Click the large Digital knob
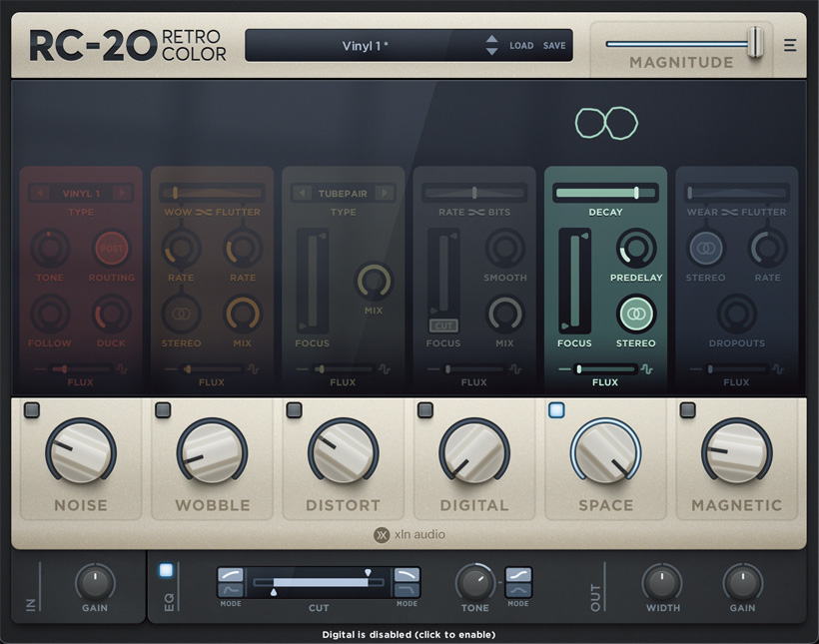This screenshot has height=644, width=819. (474, 452)
